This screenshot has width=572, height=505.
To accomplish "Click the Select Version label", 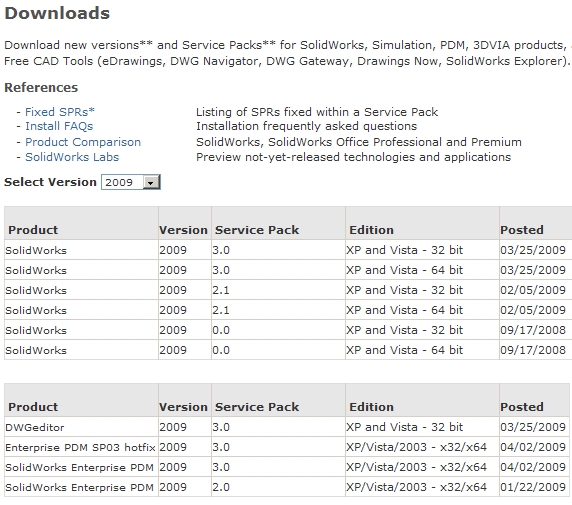I will (50, 182).
